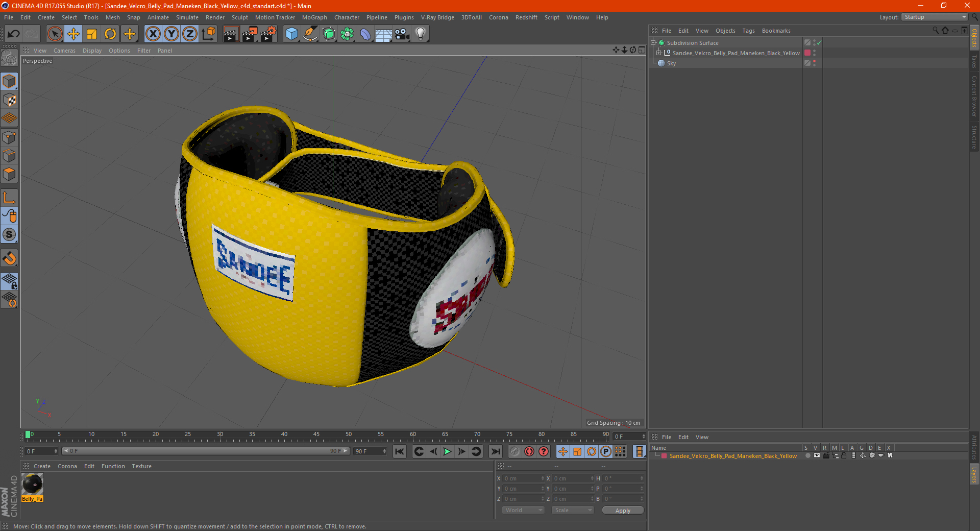The image size is (980, 531).
Task: Toggle Sky object visibility dots
Action: pyautogui.click(x=814, y=63)
